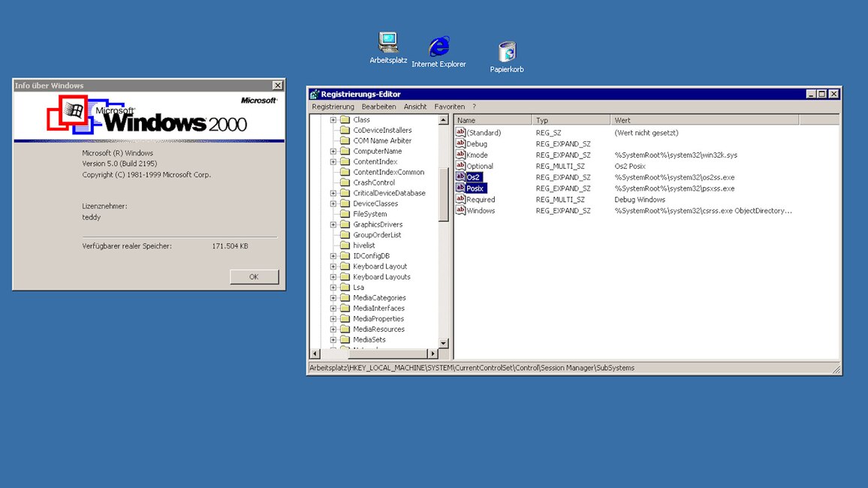The width and height of the screenshot is (868, 488).
Task: Click tree pane horizontal scrollbar left arrow
Action: tap(315, 354)
